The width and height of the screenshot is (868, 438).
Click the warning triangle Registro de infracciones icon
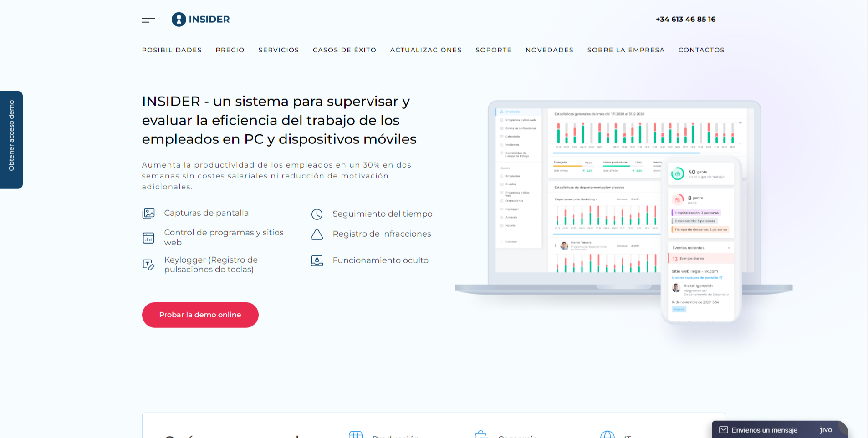coord(317,234)
